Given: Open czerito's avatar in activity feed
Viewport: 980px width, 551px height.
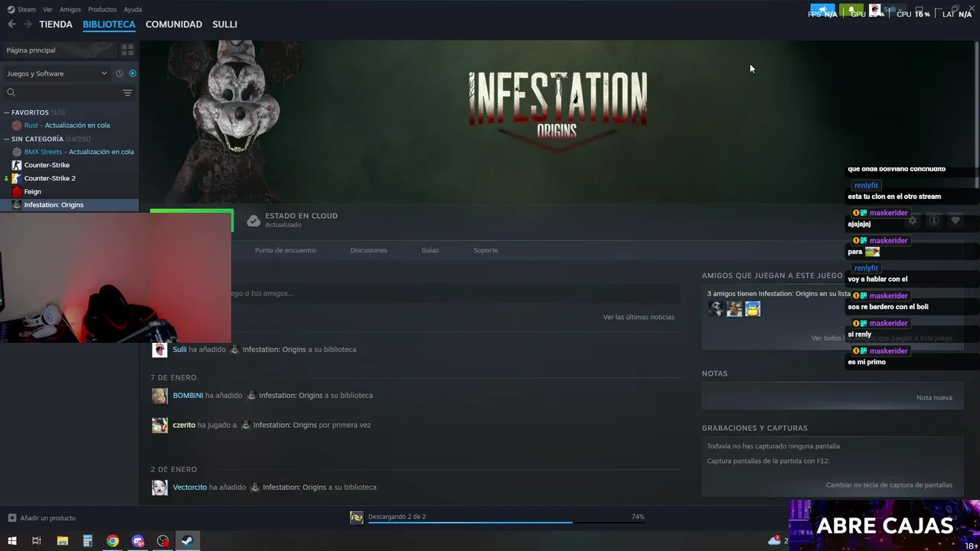Looking at the screenshot, I should 159,425.
